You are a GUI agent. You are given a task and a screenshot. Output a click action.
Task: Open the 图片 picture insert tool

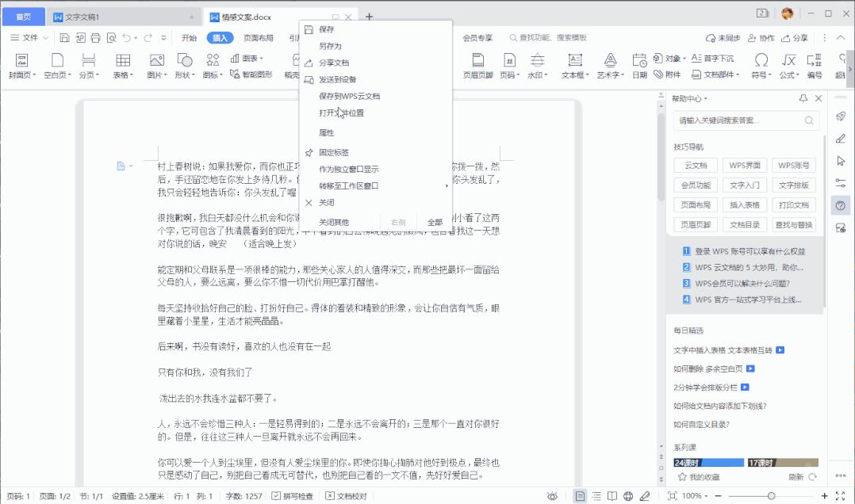(x=156, y=67)
